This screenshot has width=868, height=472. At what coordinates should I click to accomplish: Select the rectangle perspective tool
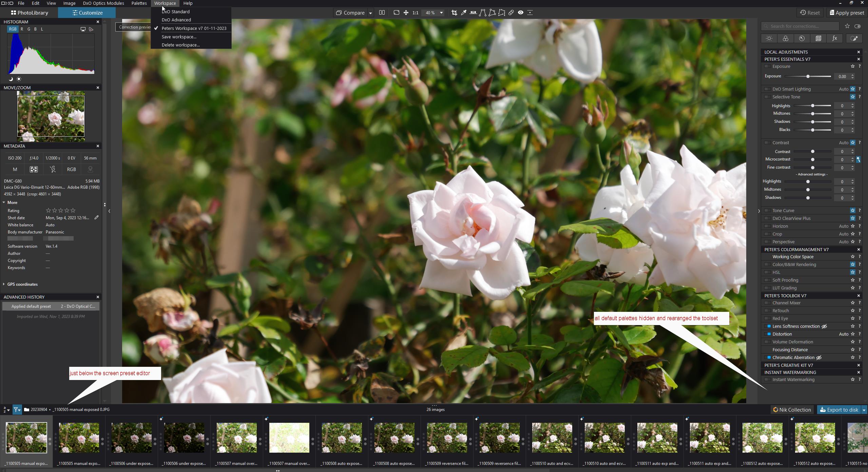(x=492, y=13)
